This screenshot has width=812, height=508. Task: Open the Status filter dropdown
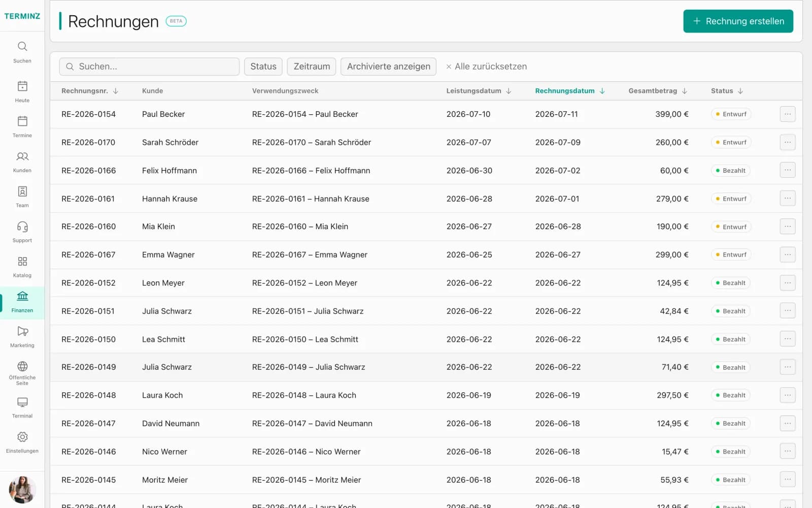pos(263,67)
